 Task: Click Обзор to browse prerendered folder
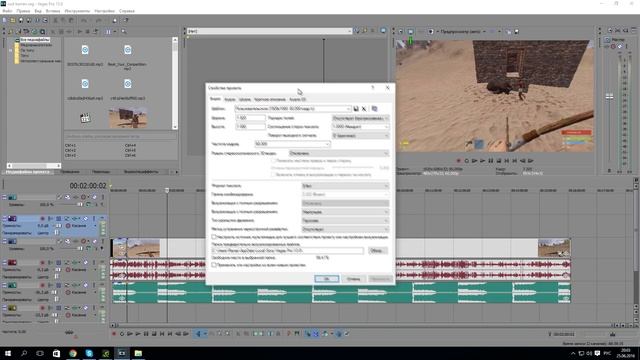click(378, 251)
